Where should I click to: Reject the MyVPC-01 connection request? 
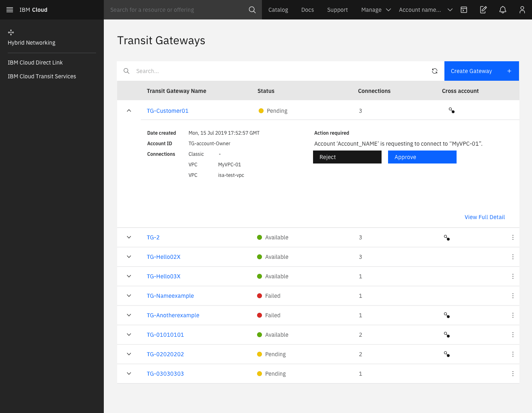347,157
